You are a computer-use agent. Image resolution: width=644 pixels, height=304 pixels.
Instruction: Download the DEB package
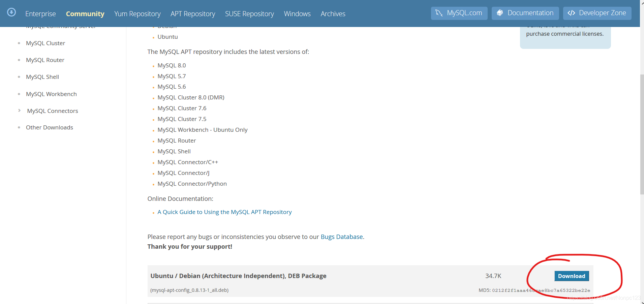tap(572, 276)
